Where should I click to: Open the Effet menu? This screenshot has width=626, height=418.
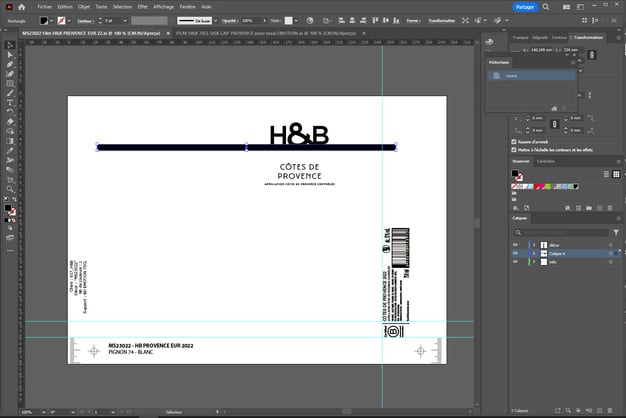(143, 7)
